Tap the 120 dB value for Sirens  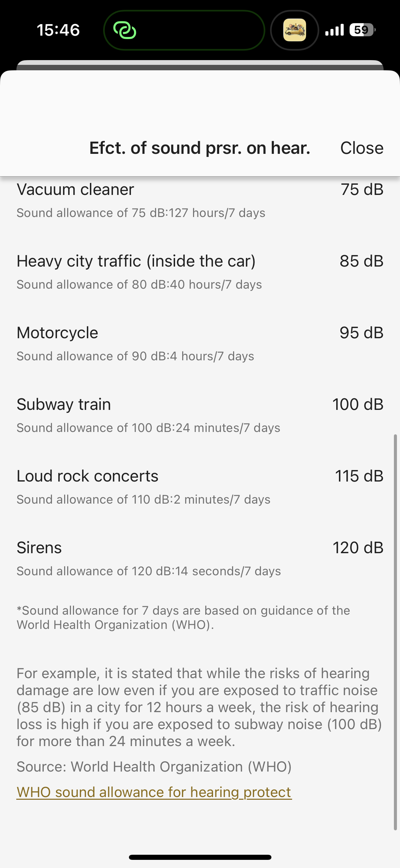[358, 548]
